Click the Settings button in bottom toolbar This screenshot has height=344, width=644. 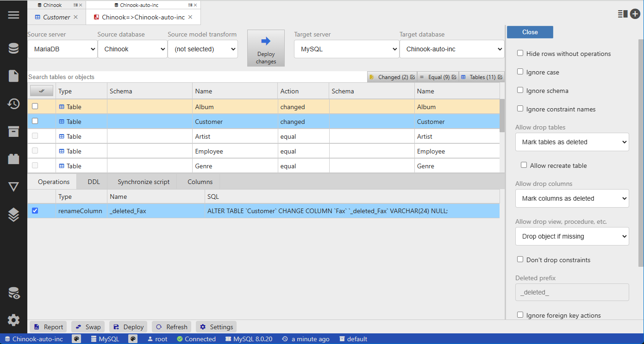216,327
